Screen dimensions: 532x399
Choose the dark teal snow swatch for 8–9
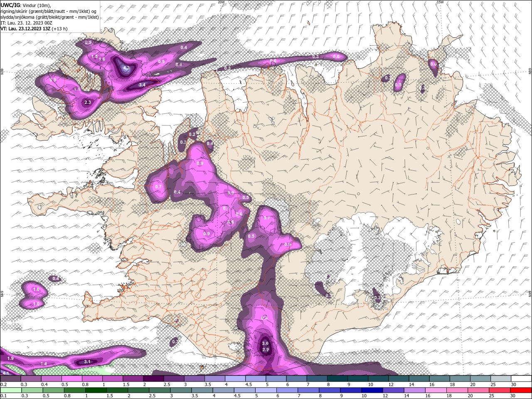[337, 379]
